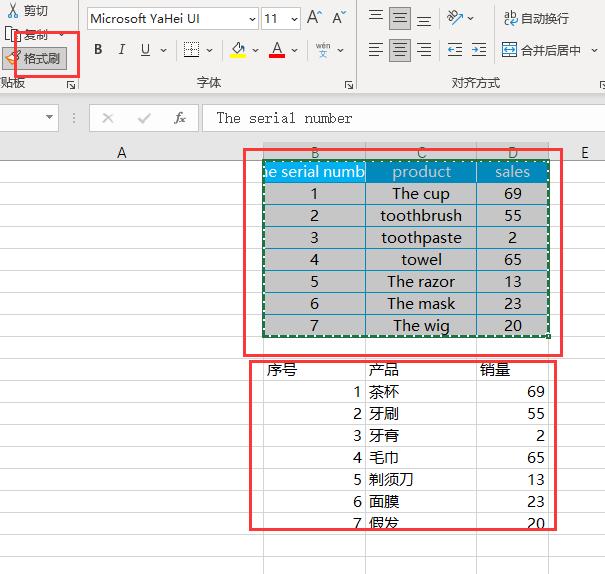
Task: Select the column A header
Action: click(122, 152)
